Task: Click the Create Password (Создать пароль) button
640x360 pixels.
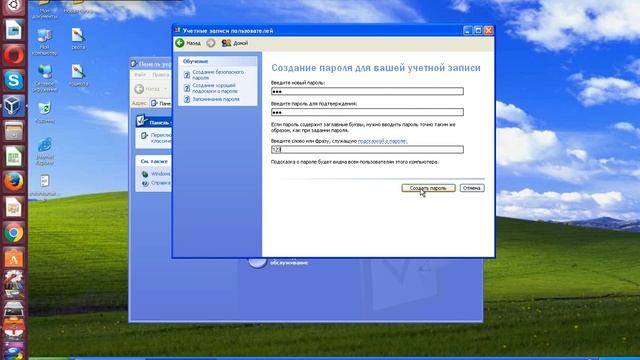Action: (428, 188)
